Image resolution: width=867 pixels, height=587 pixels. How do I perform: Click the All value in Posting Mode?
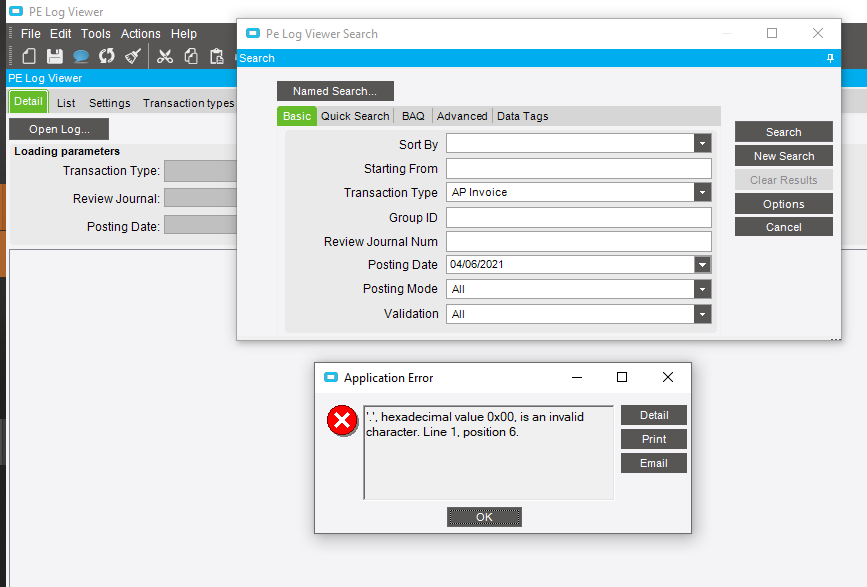[458, 289]
